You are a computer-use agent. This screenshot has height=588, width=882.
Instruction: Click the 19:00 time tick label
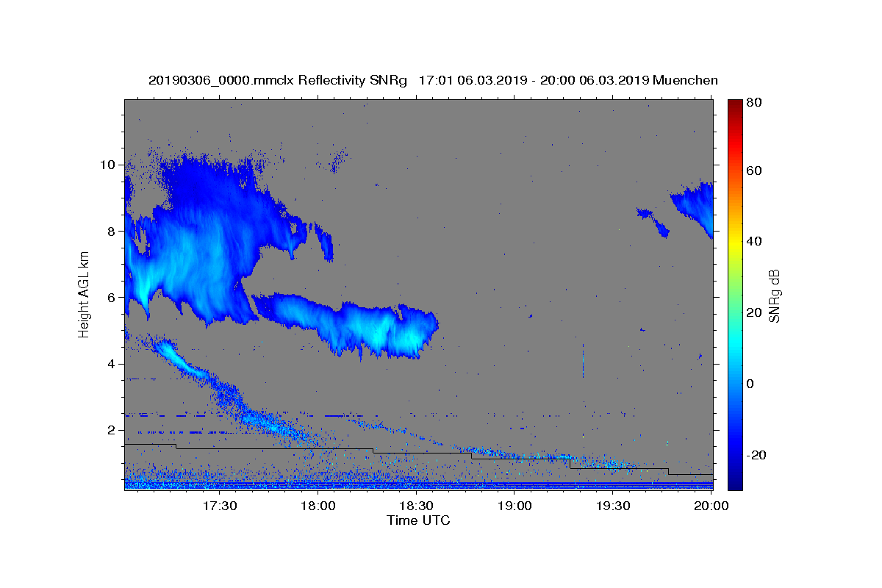[514, 506]
